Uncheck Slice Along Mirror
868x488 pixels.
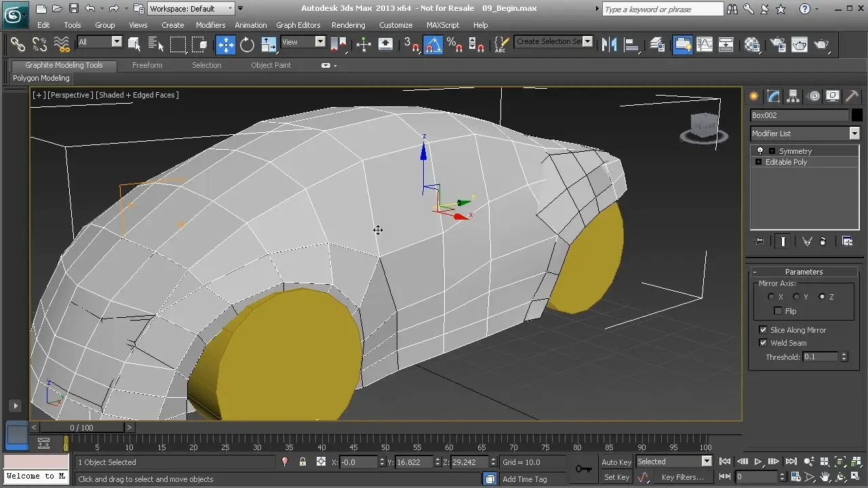(x=763, y=330)
